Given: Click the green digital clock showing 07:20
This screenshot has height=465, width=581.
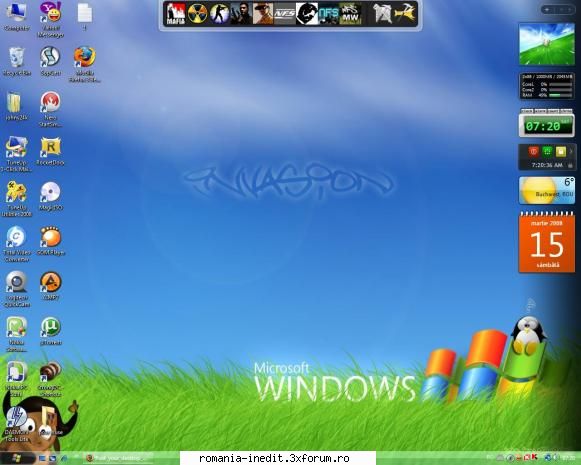Looking at the screenshot, I should click(x=547, y=126).
